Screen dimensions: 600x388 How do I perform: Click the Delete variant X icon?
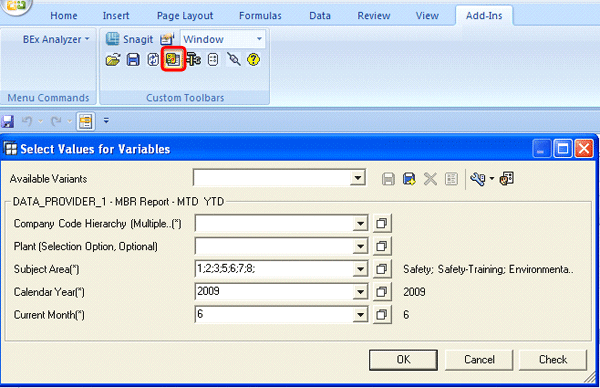click(x=430, y=179)
